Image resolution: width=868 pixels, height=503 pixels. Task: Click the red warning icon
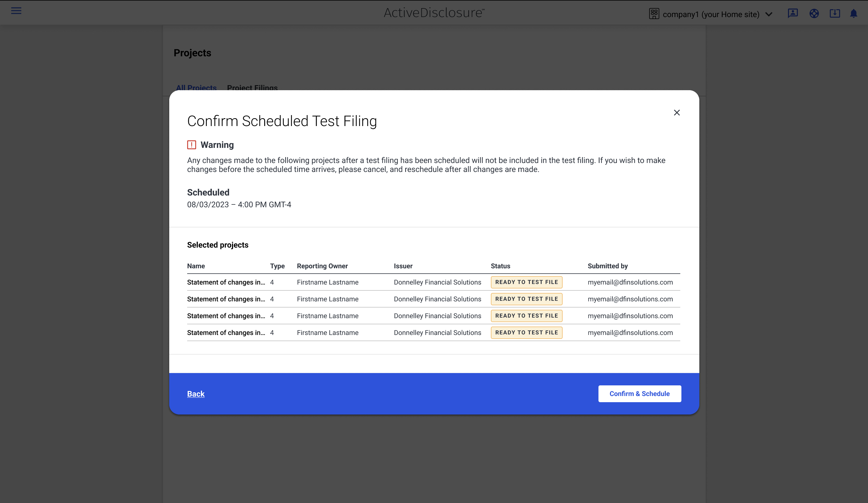click(192, 145)
